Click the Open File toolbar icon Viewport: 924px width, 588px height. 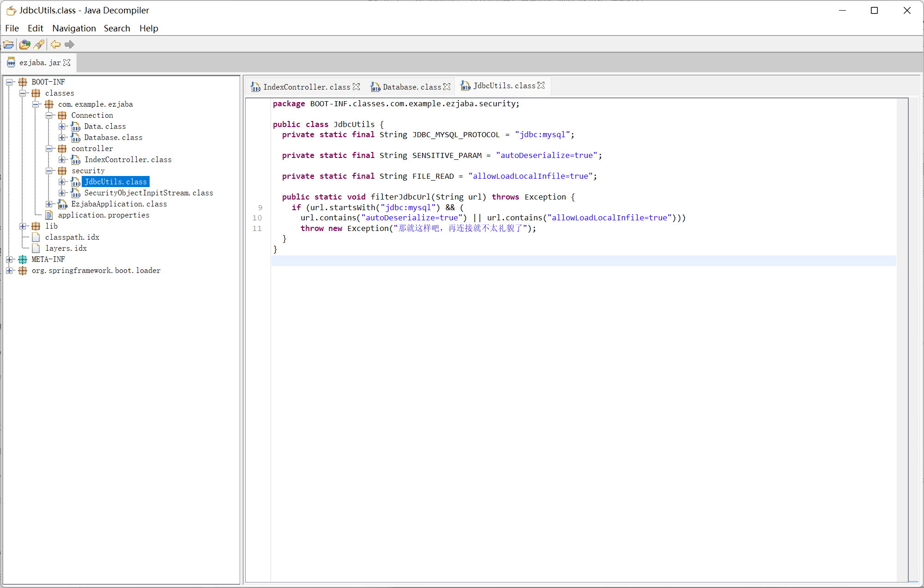click(9, 44)
